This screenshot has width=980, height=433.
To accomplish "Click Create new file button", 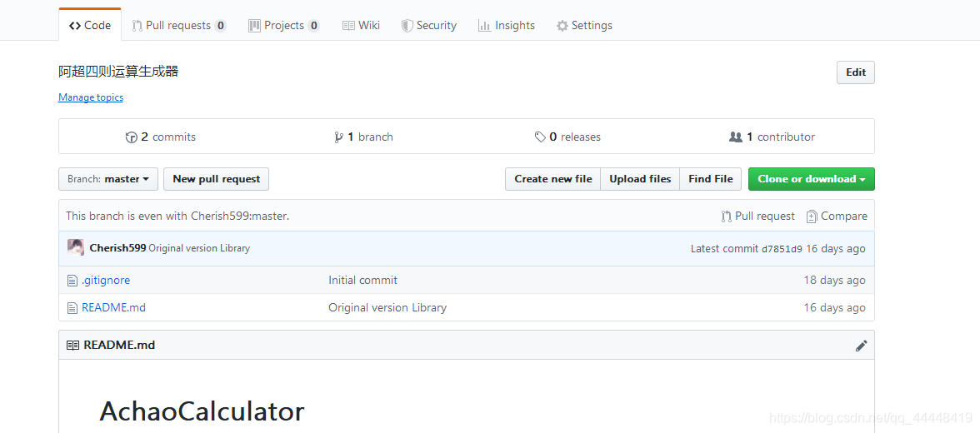I will (x=553, y=179).
